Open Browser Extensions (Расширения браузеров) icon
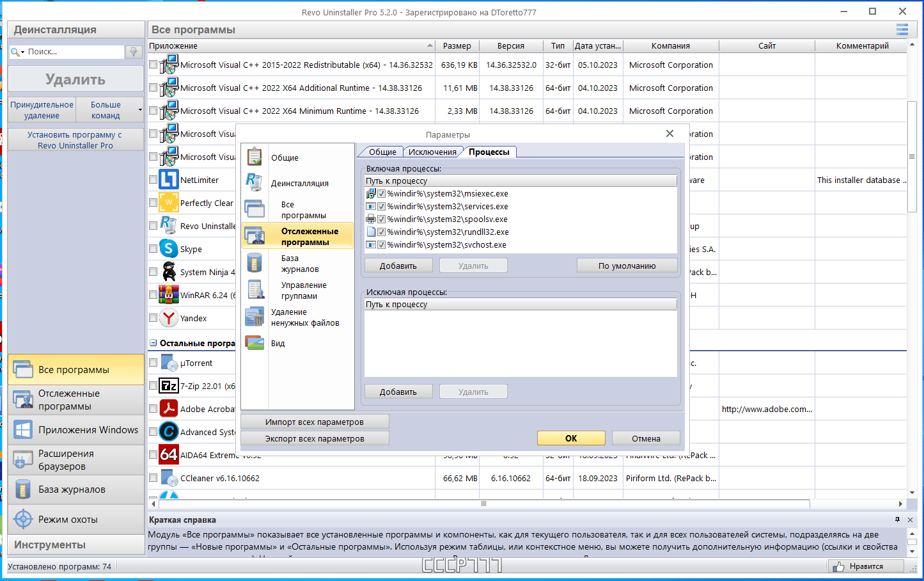This screenshot has height=581, width=924. tap(23, 459)
